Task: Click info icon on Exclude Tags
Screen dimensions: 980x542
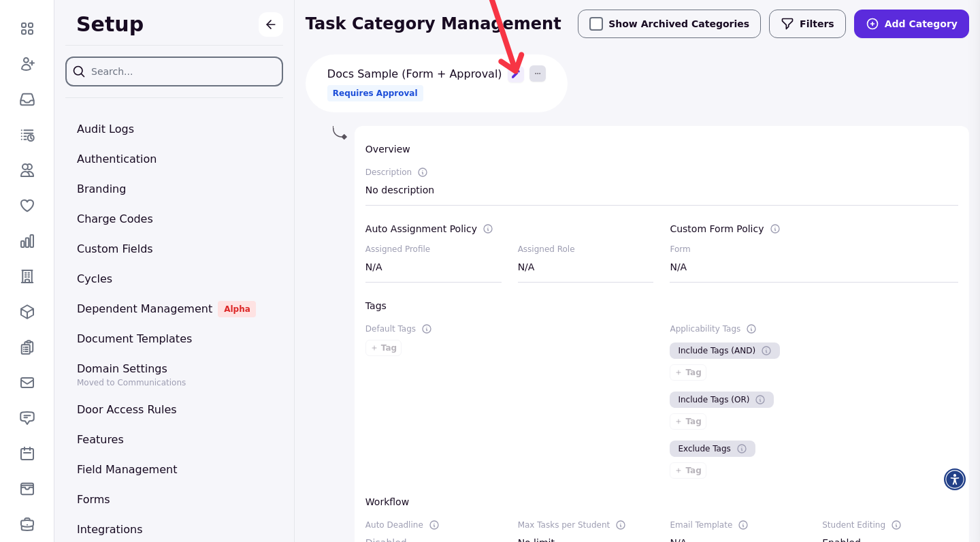Action: (x=742, y=449)
